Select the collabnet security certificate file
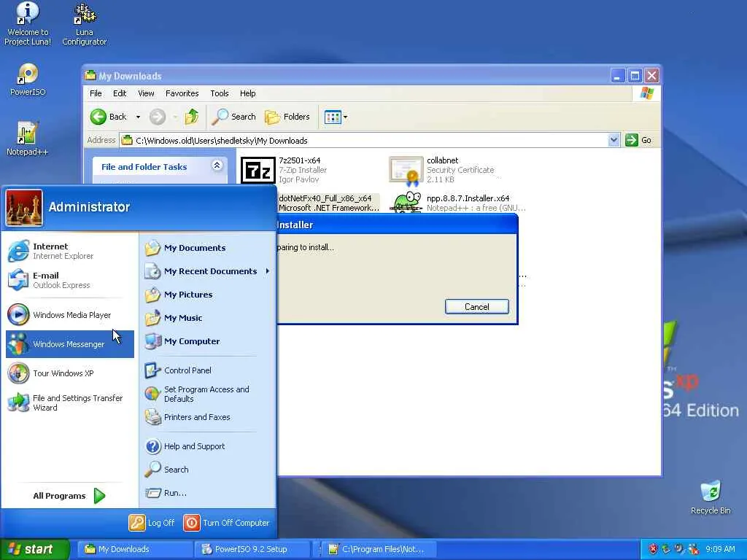This screenshot has height=560, width=747. click(442, 170)
